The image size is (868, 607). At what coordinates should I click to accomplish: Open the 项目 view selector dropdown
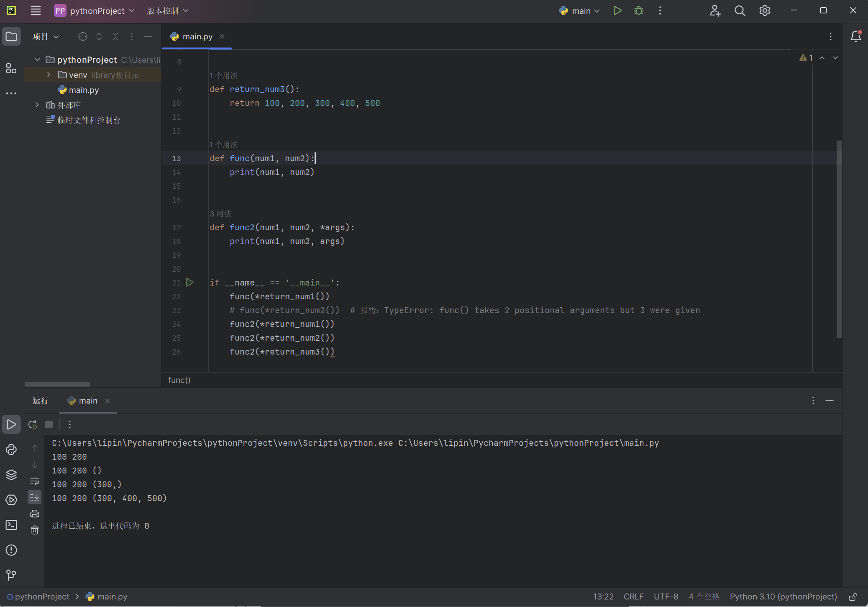point(46,36)
